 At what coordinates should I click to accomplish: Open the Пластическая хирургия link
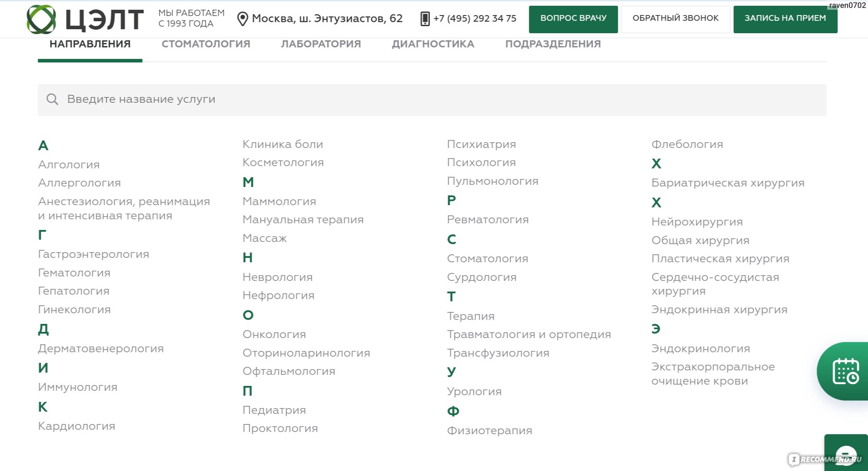(721, 259)
